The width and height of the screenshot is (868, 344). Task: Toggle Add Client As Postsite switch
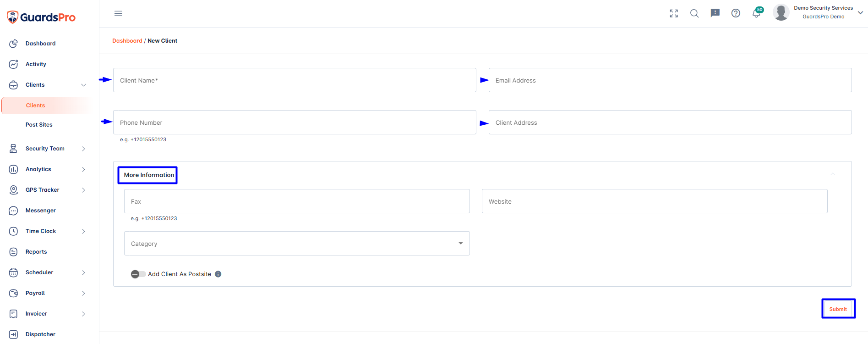pos(138,274)
